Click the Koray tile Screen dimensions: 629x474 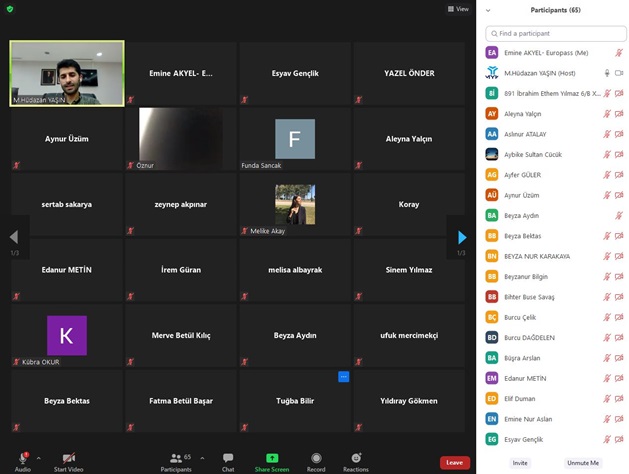click(409, 205)
